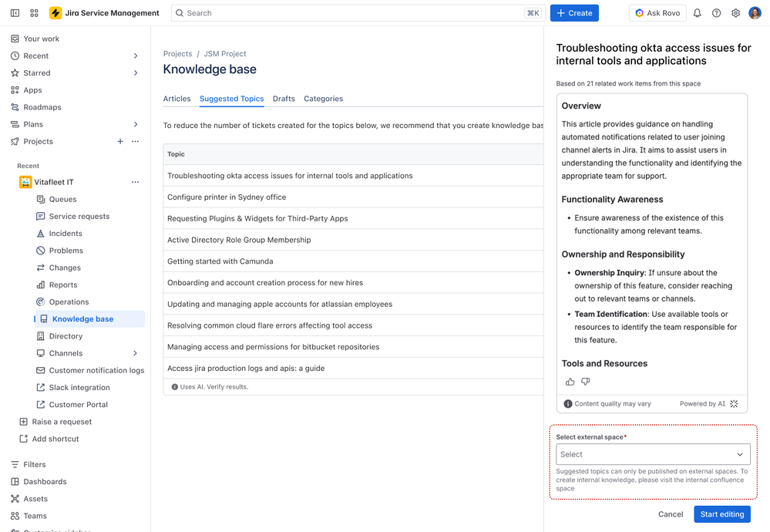Click the JSM Project breadcrumb link
Image resolution: width=770 pixels, height=532 pixels.
pyautogui.click(x=225, y=54)
